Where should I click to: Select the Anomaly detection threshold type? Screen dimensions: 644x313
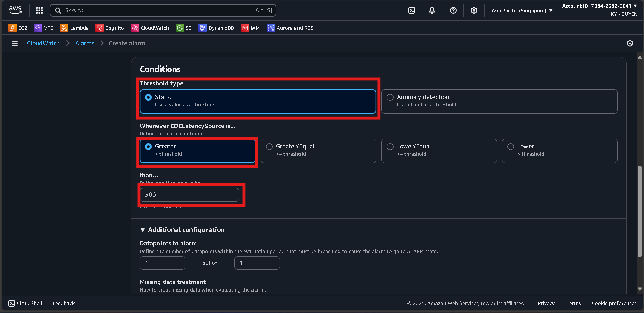pyautogui.click(x=390, y=97)
